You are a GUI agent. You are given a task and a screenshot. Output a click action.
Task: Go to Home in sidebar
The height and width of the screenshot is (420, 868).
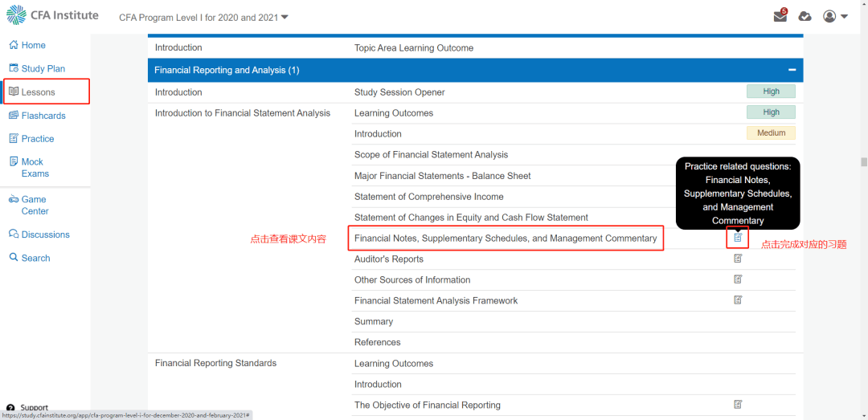[x=27, y=46]
